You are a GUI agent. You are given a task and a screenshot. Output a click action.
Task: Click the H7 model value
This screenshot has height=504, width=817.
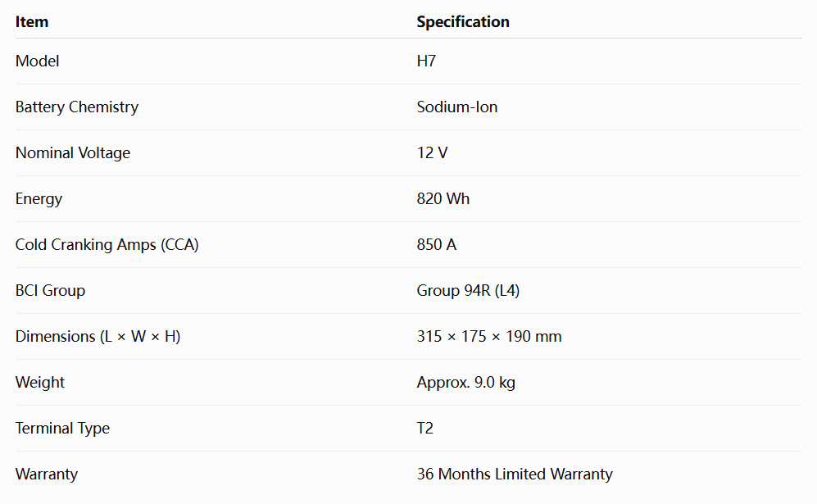pyautogui.click(x=425, y=61)
